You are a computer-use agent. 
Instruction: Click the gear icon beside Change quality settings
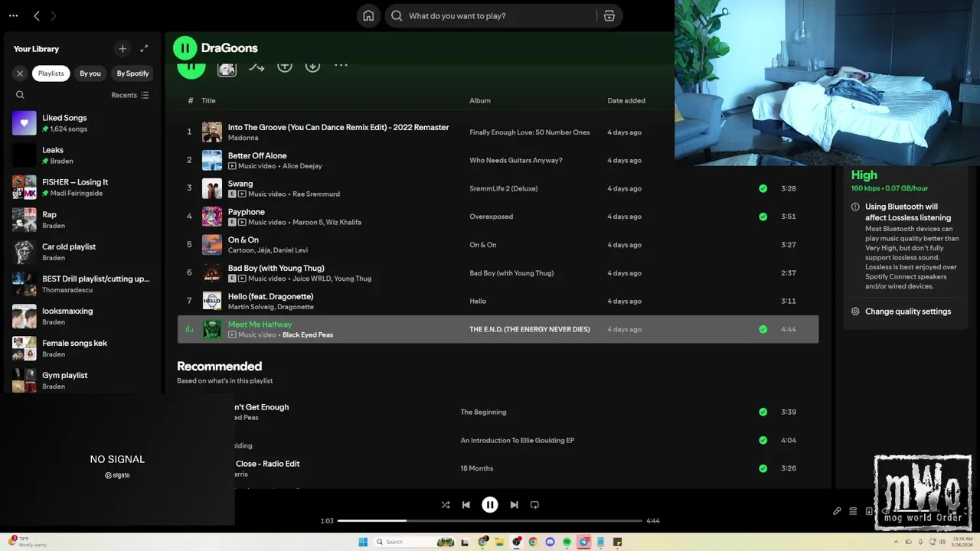click(x=855, y=311)
